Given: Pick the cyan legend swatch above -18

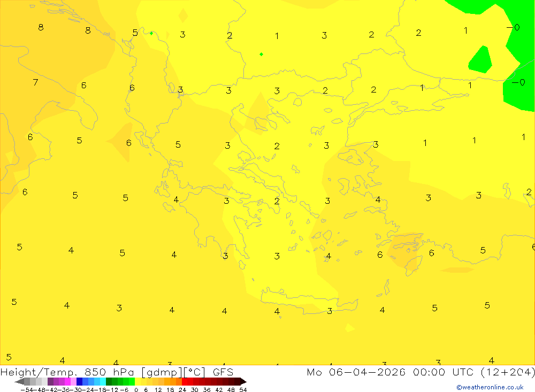Looking at the screenshot, I should 103,381.
